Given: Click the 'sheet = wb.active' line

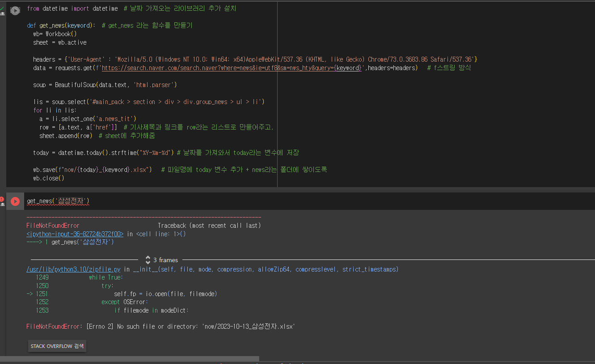Looking at the screenshot, I should point(60,42).
